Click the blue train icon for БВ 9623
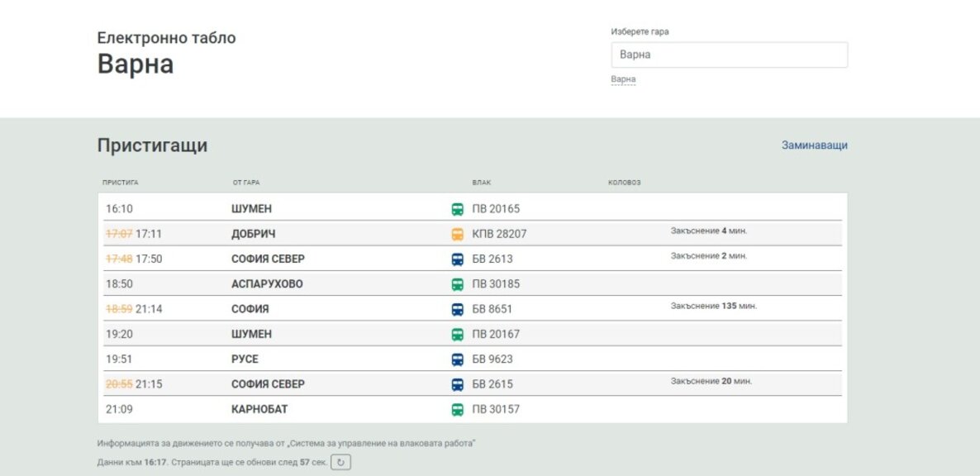Viewport: 980px width, 476px height. tap(458, 359)
